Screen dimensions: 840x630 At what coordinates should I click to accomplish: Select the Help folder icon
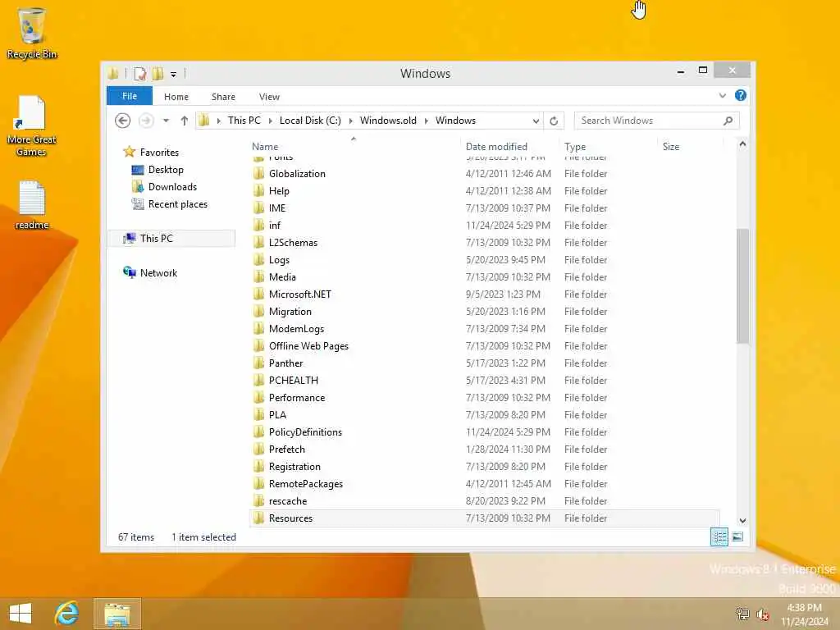(259, 190)
